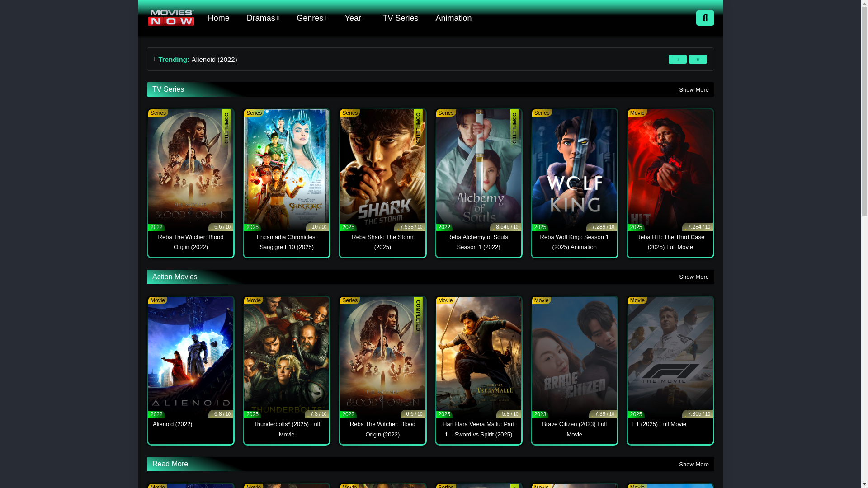Expand the Dramas dropdown menu
Viewport: 868px width, 488px height.
pyautogui.click(x=263, y=18)
